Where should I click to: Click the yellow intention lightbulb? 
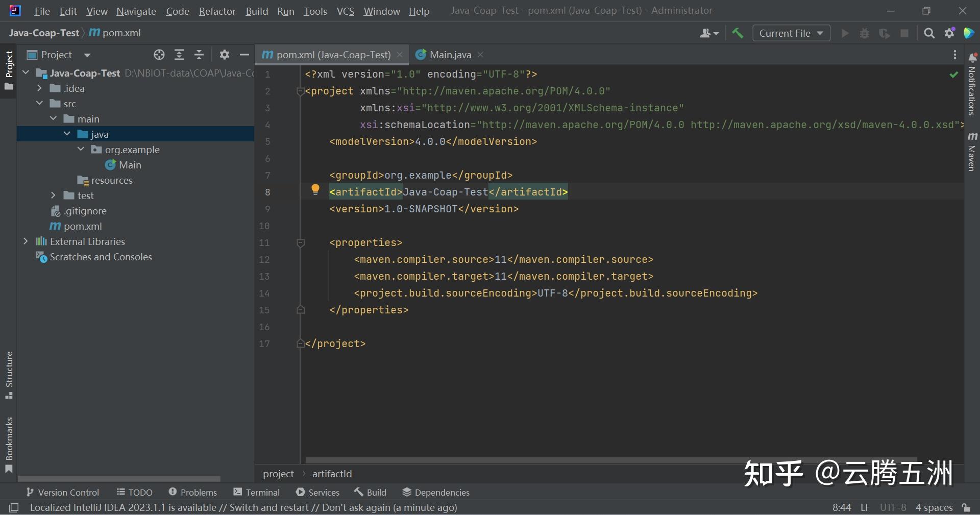coord(315,190)
